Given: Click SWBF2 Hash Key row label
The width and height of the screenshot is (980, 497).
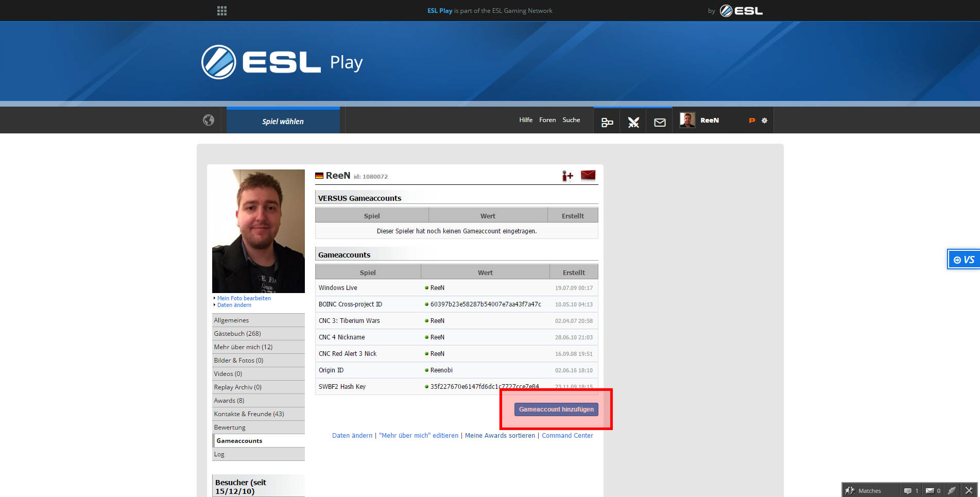Looking at the screenshot, I should coord(342,387).
